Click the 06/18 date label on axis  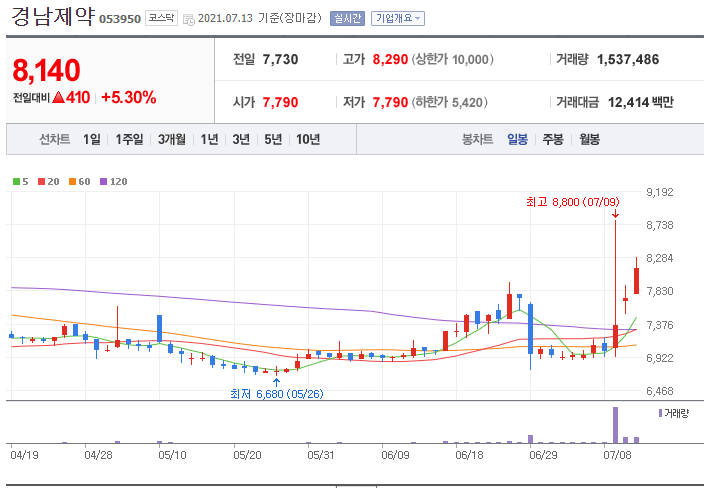(x=469, y=455)
